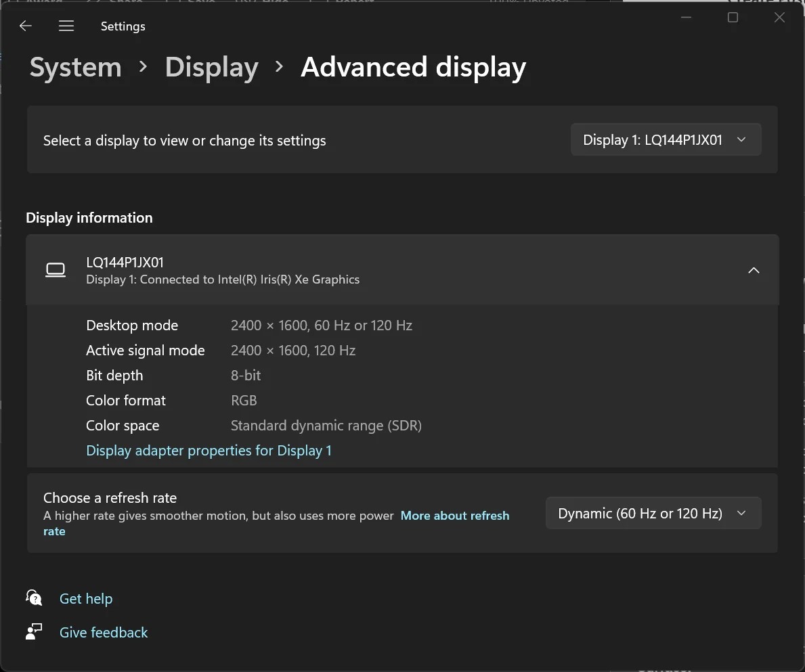
Task: Go to Display in the breadcrumb
Action: point(211,68)
